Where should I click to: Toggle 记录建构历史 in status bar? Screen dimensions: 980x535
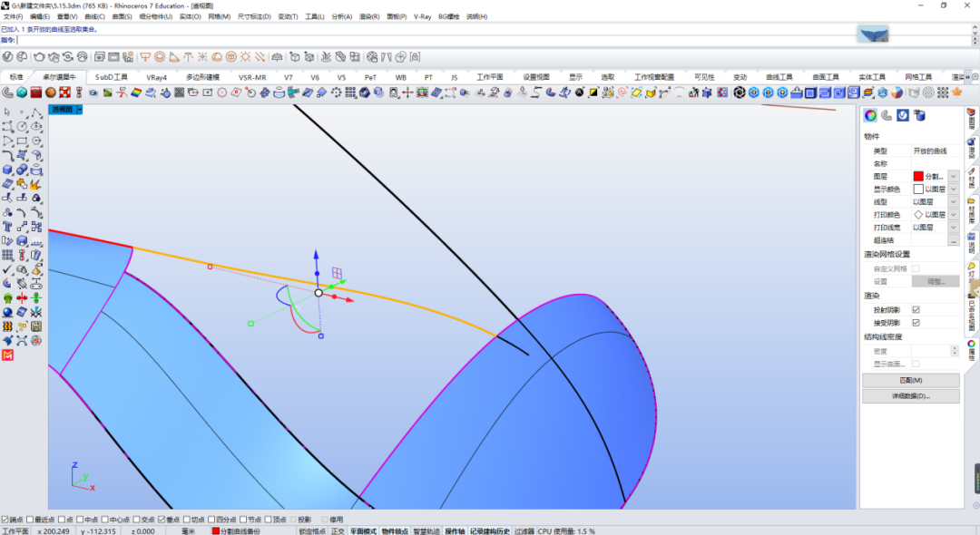[490, 531]
